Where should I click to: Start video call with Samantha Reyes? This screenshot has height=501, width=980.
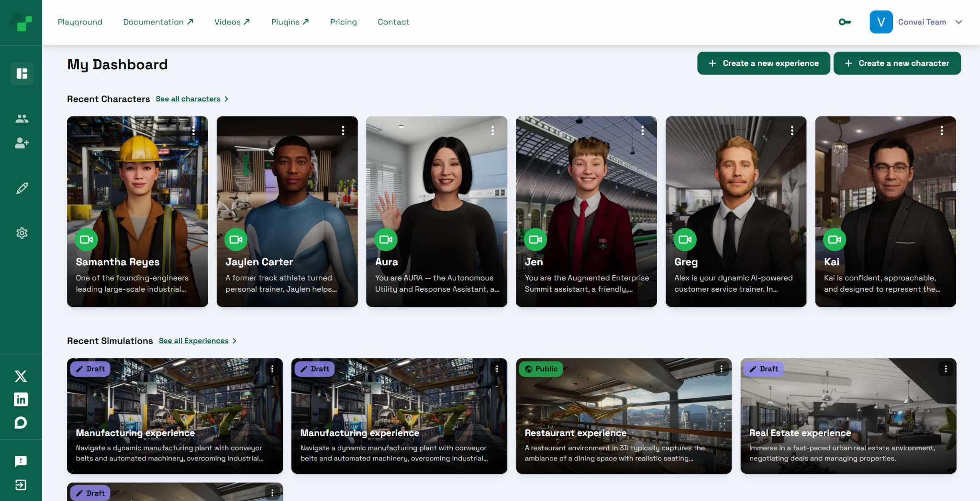(x=87, y=240)
